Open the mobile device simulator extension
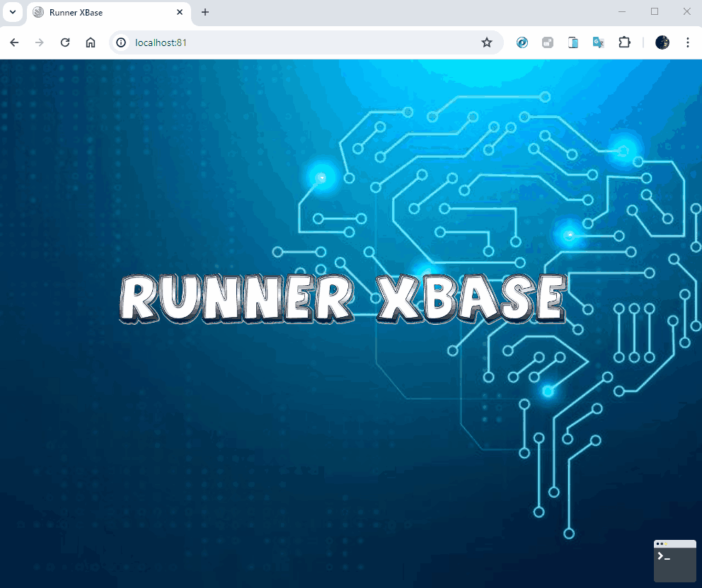 tap(573, 42)
